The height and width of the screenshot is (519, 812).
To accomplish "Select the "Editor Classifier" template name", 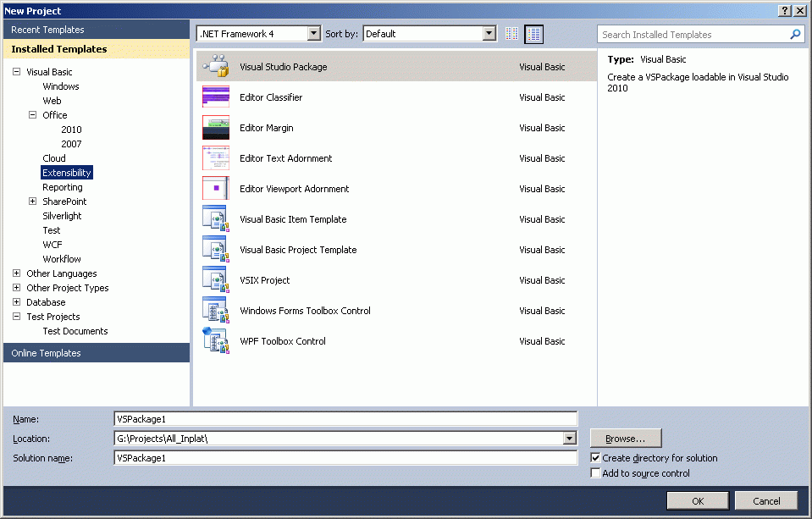I will coord(271,97).
